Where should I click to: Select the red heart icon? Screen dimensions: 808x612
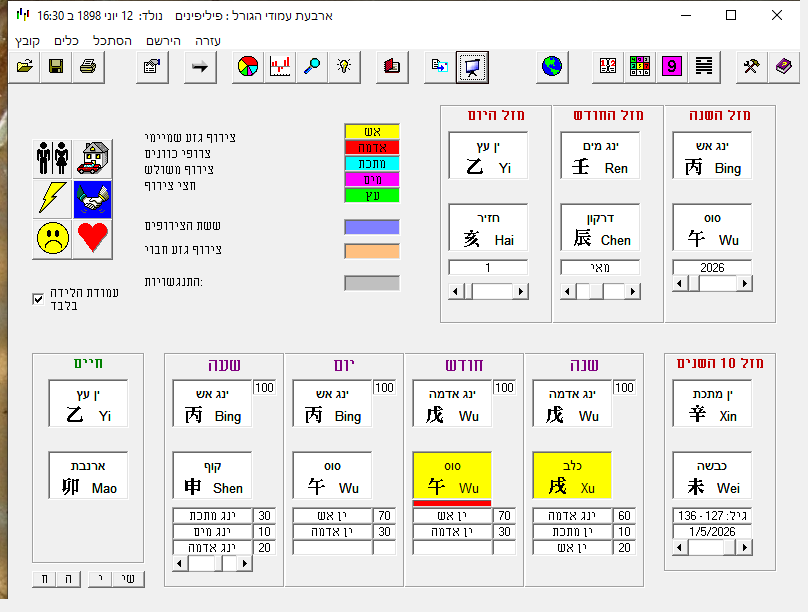(93, 237)
